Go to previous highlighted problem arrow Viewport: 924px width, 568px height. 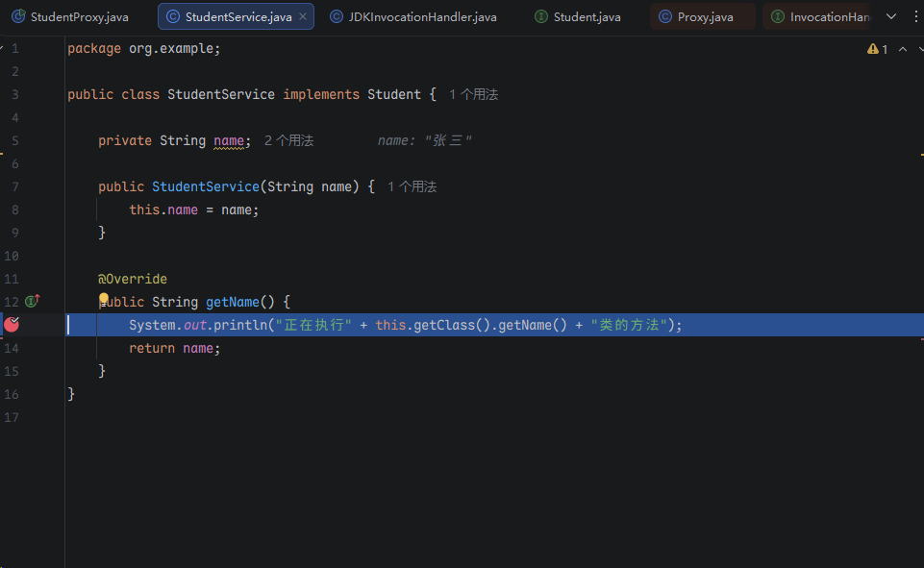click(x=903, y=49)
